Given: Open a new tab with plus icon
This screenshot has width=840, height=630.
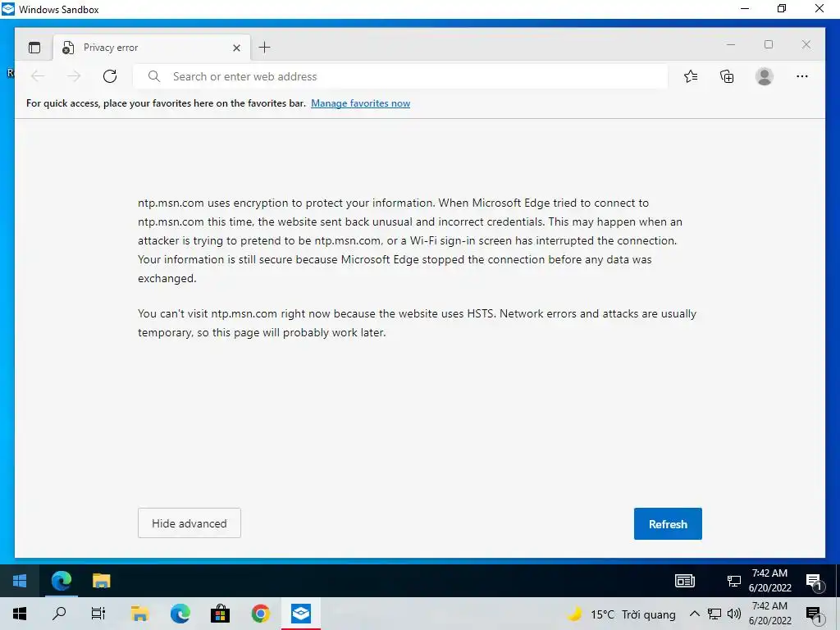Looking at the screenshot, I should coord(264,48).
